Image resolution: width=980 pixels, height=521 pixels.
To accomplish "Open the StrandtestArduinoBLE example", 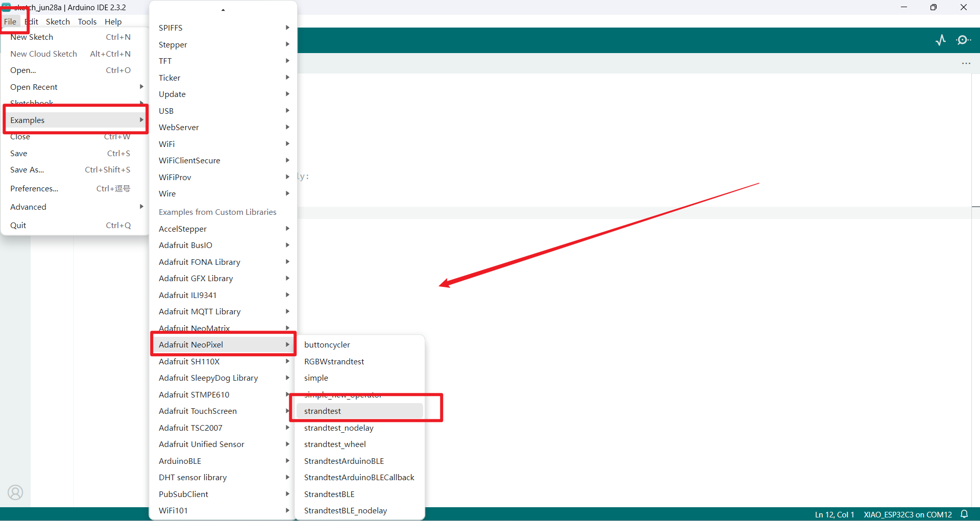I will tap(360, 461).
